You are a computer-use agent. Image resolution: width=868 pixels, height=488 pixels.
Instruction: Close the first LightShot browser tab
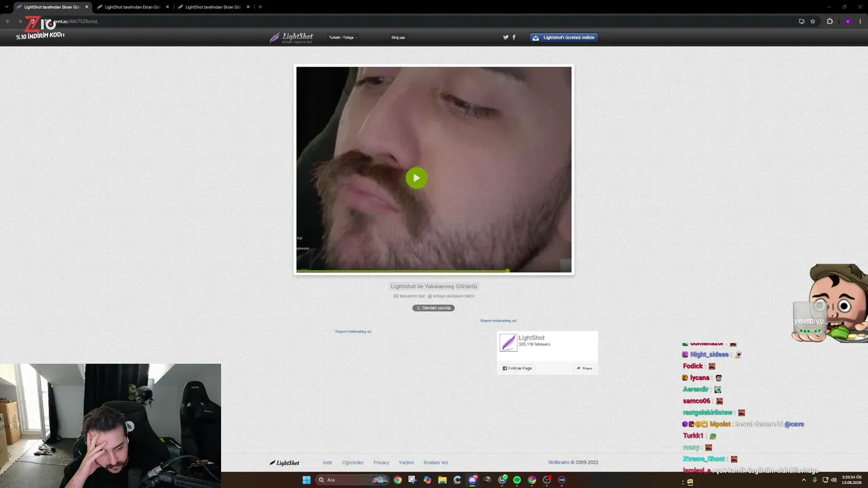tap(87, 7)
